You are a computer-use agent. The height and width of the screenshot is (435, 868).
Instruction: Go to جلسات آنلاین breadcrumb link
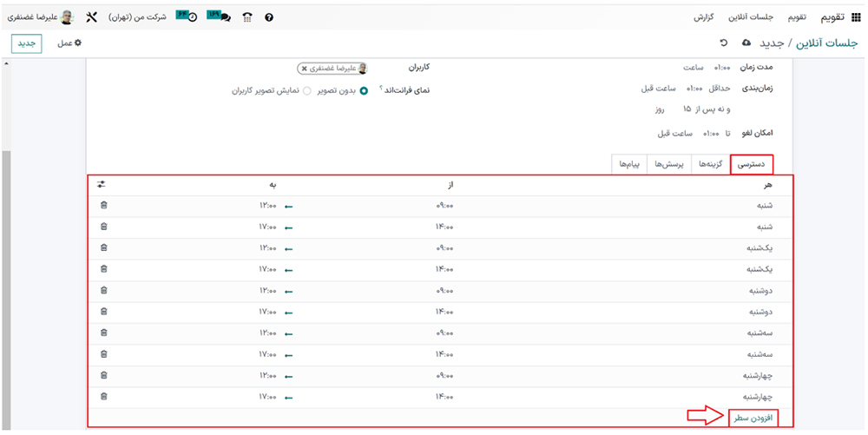[x=826, y=43]
